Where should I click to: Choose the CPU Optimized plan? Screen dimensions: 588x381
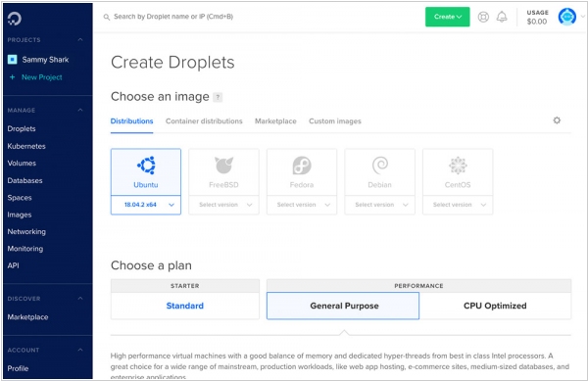[495, 306]
